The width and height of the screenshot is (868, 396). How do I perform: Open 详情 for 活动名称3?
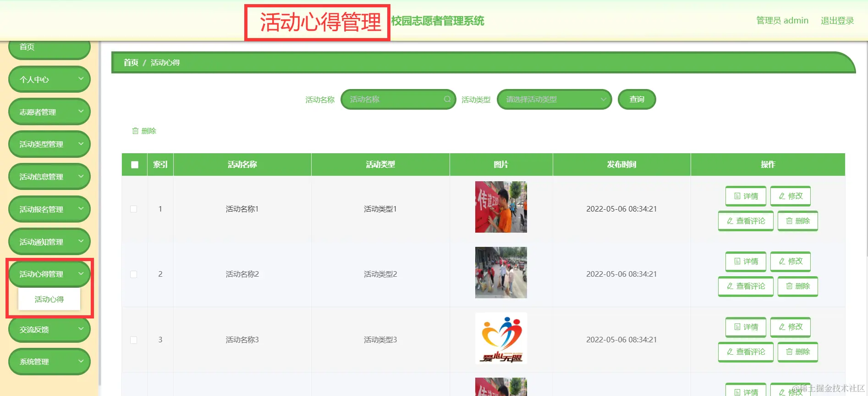(x=746, y=327)
